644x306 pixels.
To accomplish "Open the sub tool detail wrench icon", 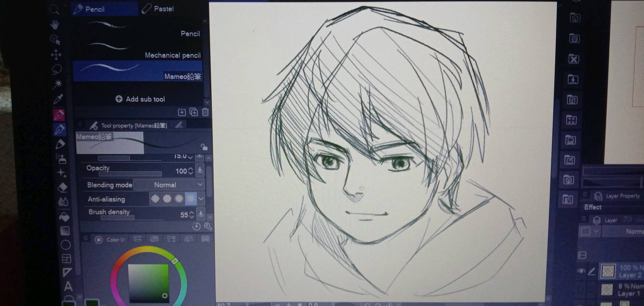I will (208, 226).
